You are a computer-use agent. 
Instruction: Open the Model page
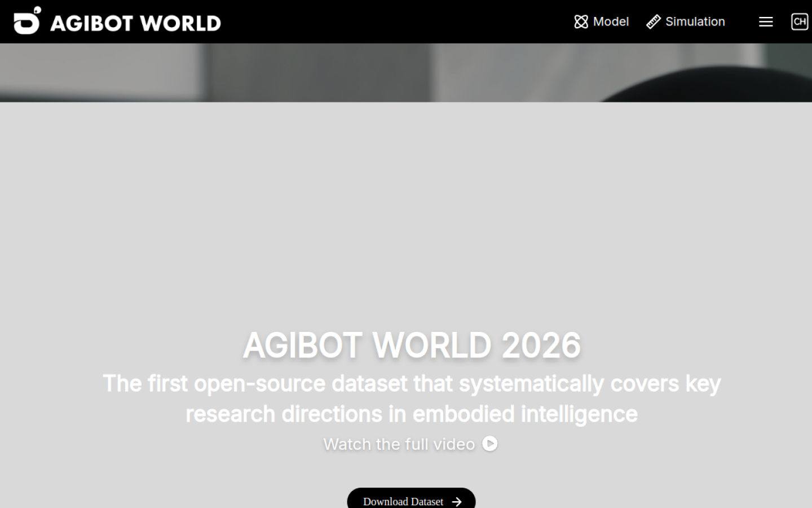(x=601, y=21)
